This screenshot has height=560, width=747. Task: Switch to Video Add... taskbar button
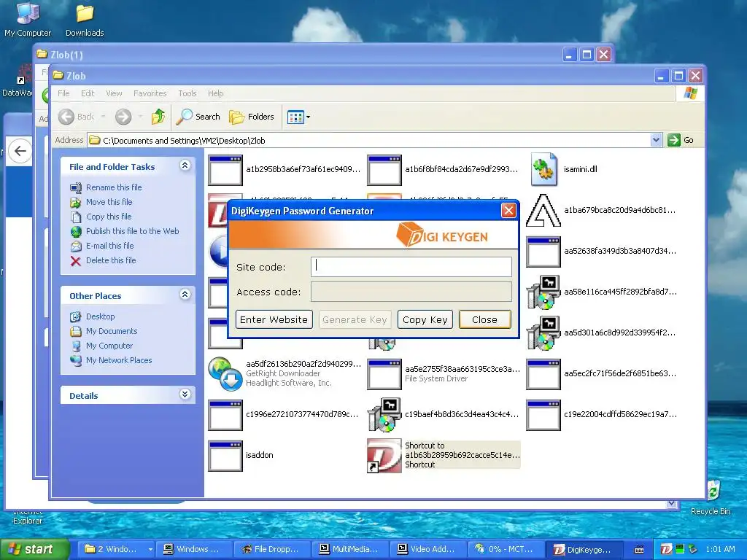427,549
